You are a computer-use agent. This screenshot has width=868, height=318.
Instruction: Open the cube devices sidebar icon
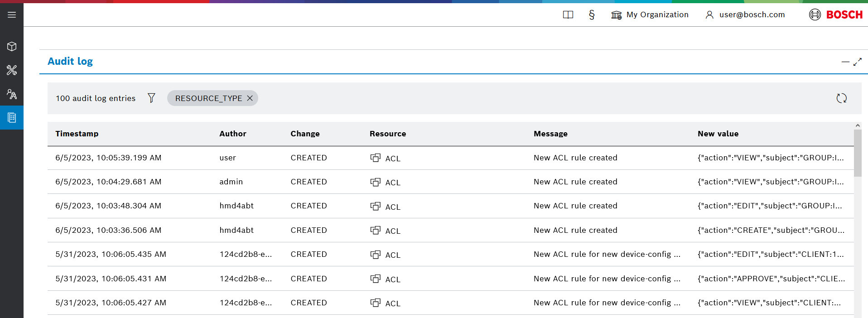(x=12, y=47)
